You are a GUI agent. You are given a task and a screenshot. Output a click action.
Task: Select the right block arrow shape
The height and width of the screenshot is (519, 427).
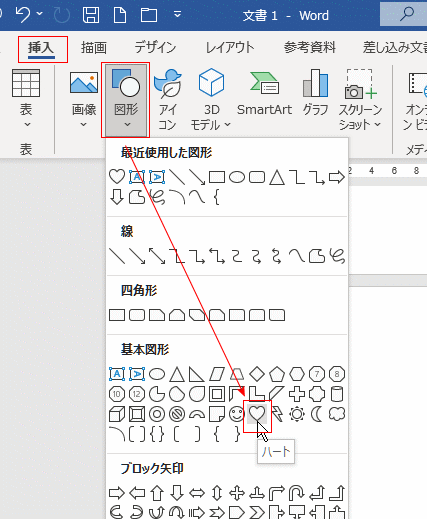[x=117, y=493]
